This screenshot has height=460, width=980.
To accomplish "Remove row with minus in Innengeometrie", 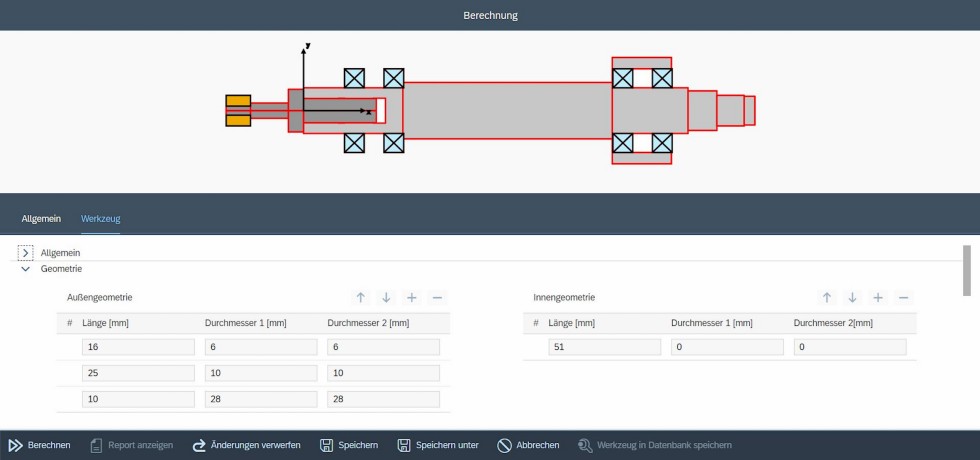I will point(903,297).
